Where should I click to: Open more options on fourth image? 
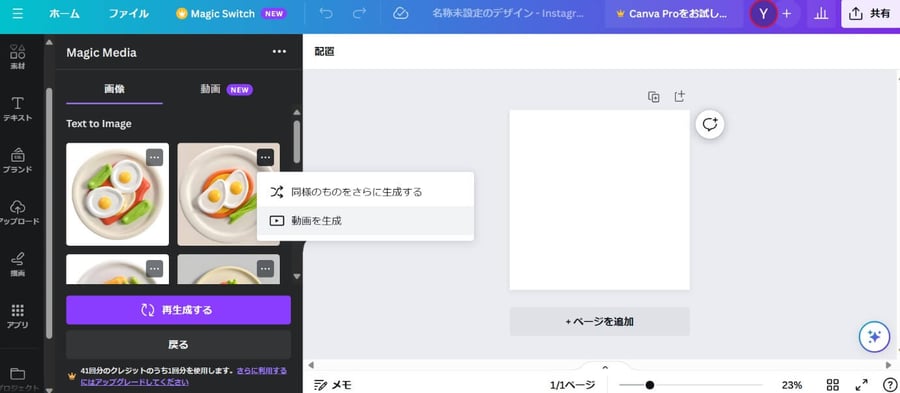[265, 269]
